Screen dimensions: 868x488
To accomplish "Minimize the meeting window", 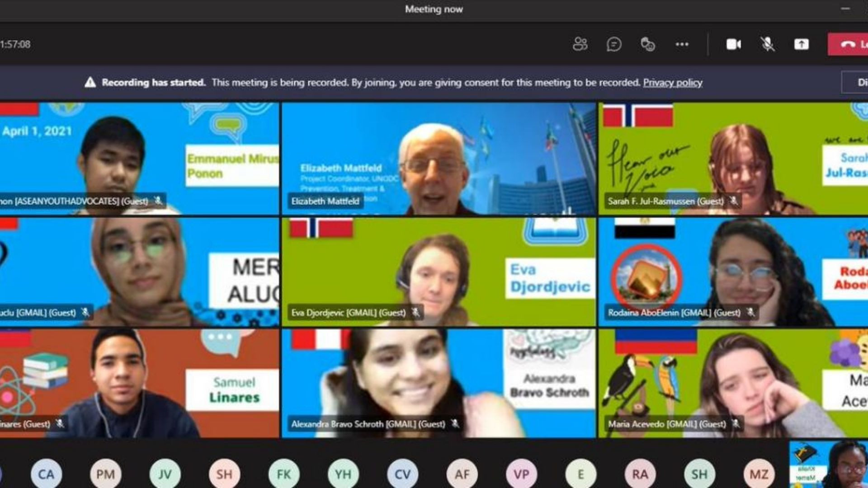I will (x=845, y=9).
